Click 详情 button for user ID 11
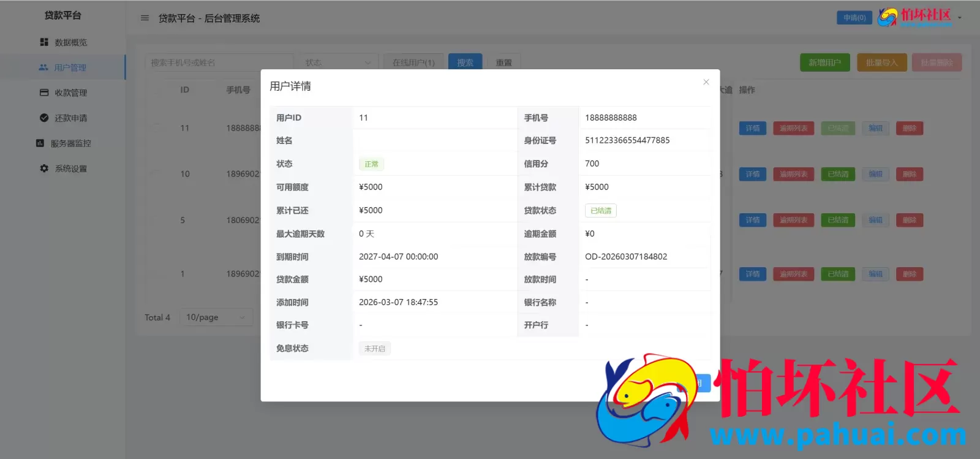 752,128
